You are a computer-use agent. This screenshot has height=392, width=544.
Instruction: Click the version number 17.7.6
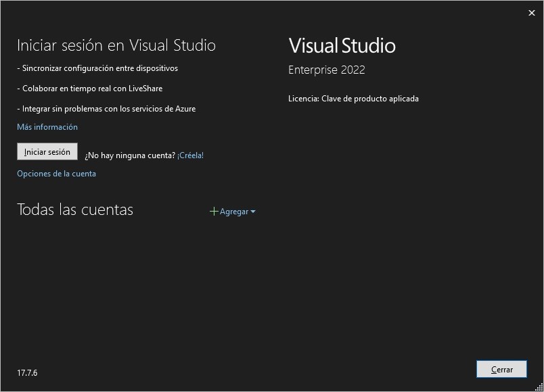click(x=27, y=372)
